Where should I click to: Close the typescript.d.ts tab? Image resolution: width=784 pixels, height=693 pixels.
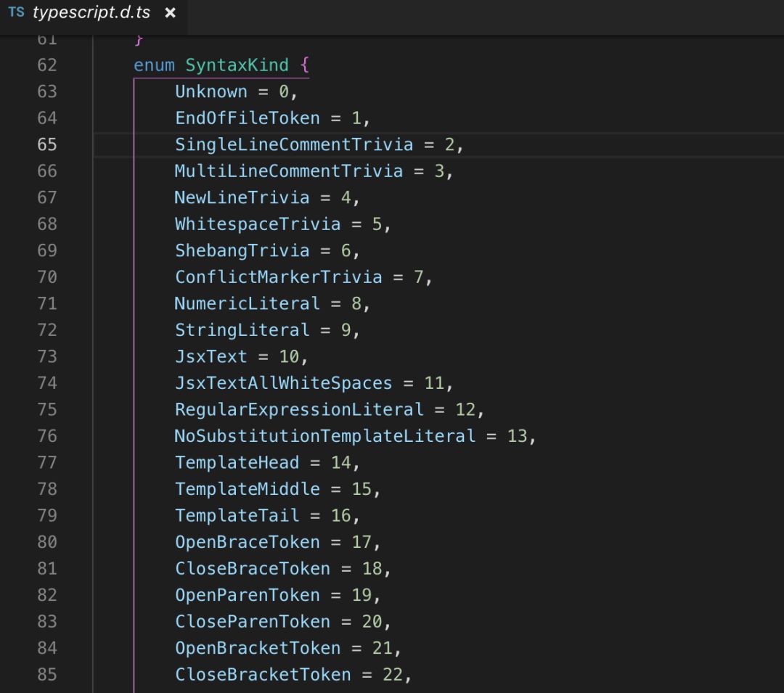170,13
